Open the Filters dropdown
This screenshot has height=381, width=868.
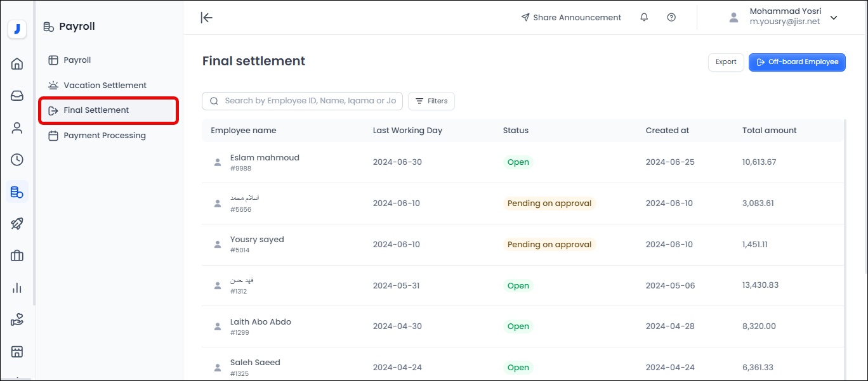431,101
